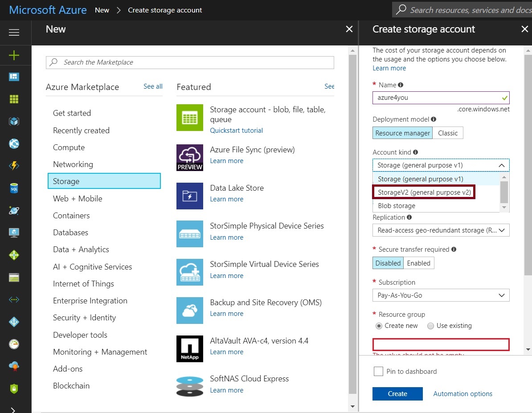The height and width of the screenshot is (413, 532).
Task: Click Replication info icon
Action: coord(409,217)
